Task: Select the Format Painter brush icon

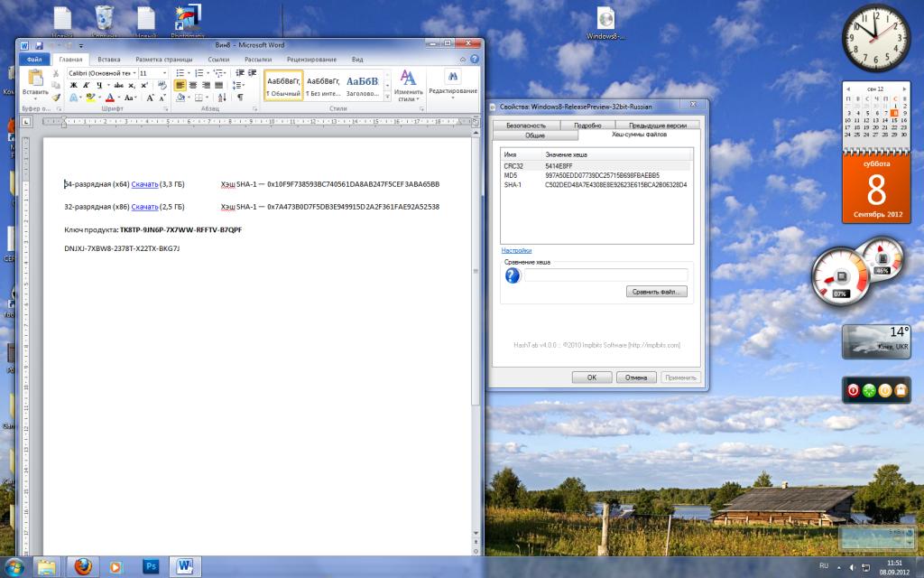Action: [x=56, y=97]
